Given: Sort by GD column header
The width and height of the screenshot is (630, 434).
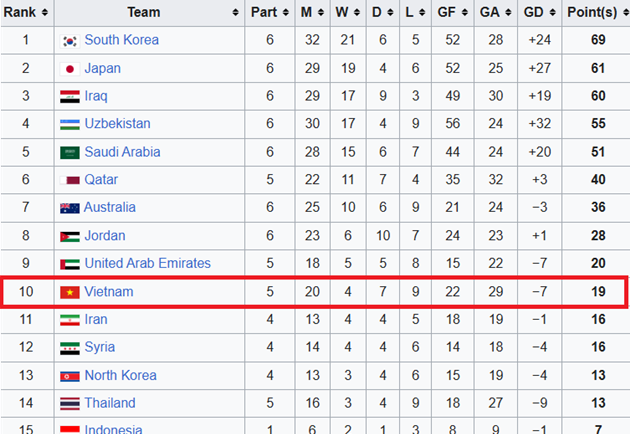Looking at the screenshot, I should 534,13.
